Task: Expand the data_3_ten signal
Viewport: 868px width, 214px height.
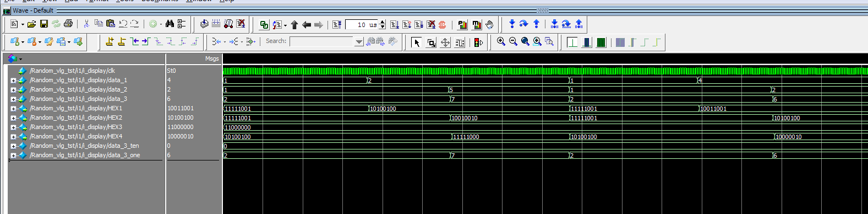Action: [x=13, y=146]
